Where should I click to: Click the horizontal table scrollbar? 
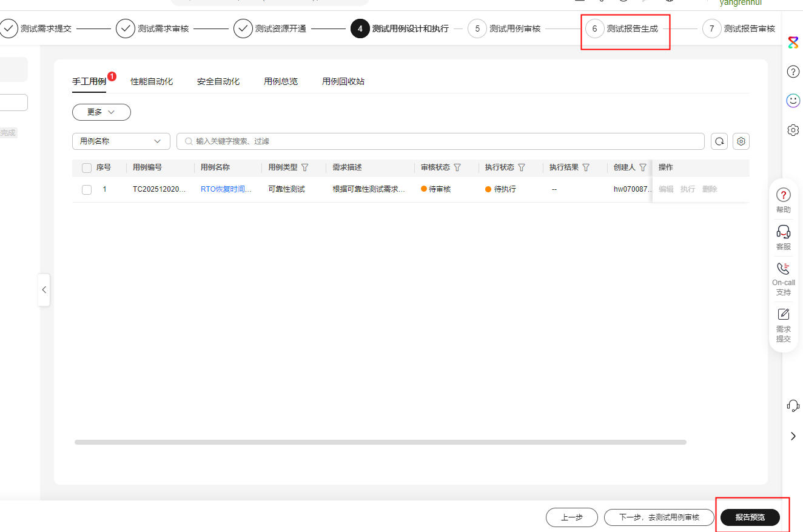(380, 442)
